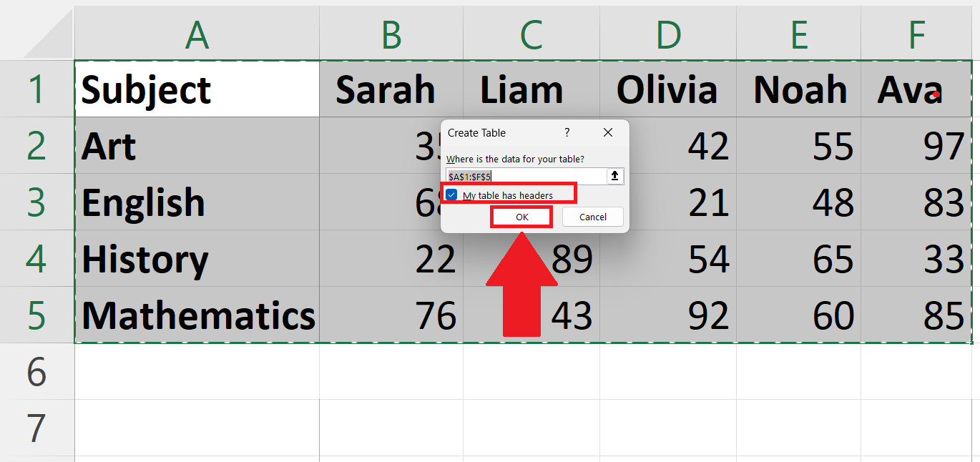This screenshot has height=462, width=980.
Task: Click the cell showing 97 under Ava
Action: [x=916, y=145]
